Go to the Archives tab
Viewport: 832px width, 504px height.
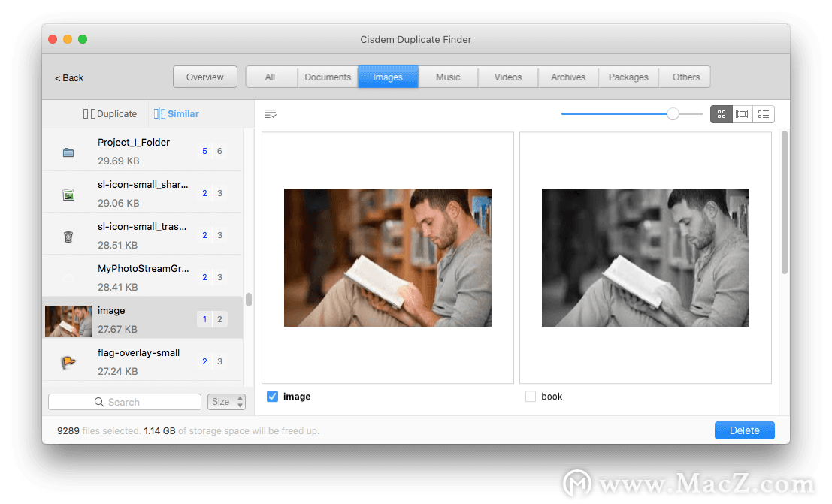click(x=568, y=77)
